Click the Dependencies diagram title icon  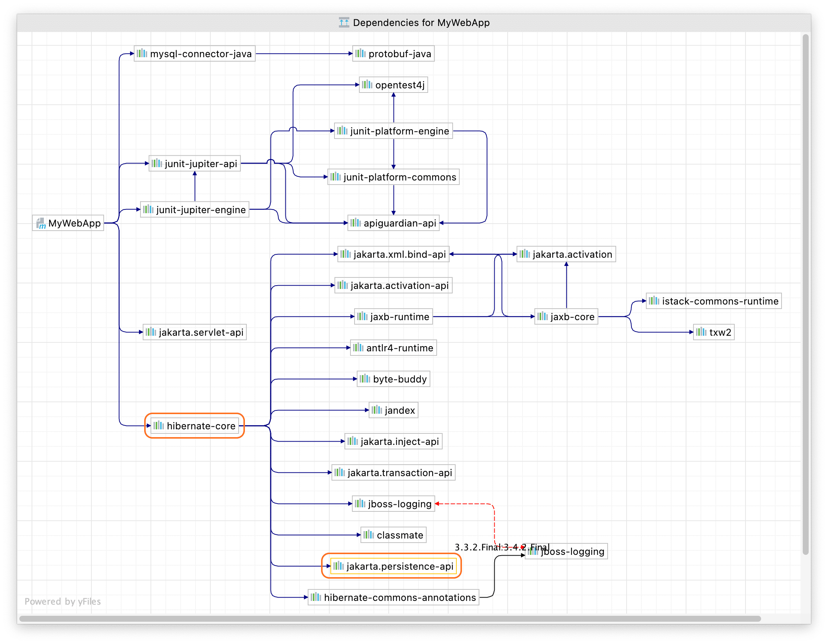pos(344,22)
